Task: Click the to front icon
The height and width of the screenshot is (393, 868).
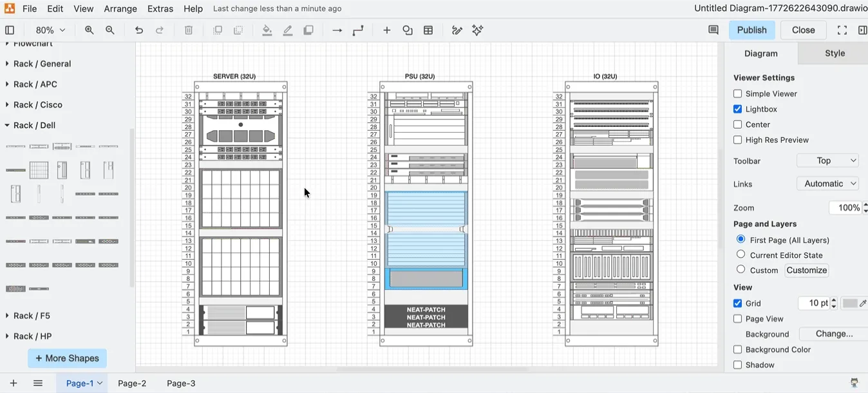Action: (218, 30)
